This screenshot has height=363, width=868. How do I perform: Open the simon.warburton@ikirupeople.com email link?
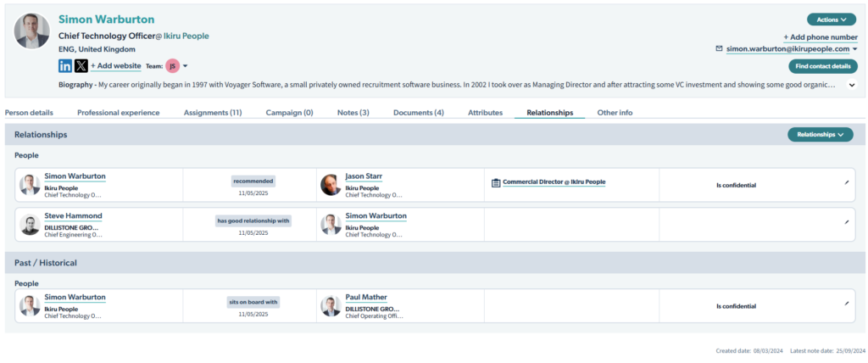(787, 49)
